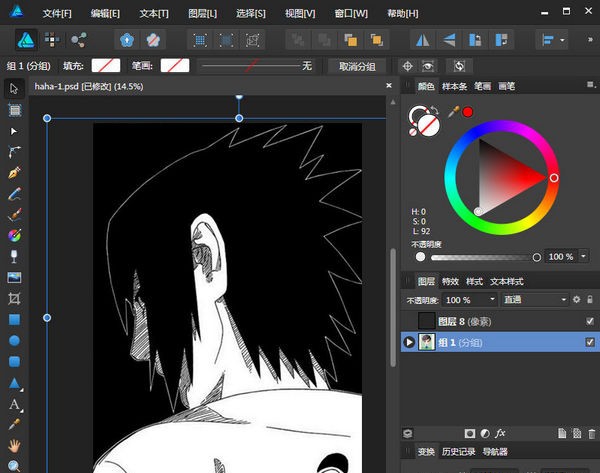Image resolution: width=600 pixels, height=473 pixels.
Task: Click Flip Vertical toolbar icon
Action: click(449, 40)
